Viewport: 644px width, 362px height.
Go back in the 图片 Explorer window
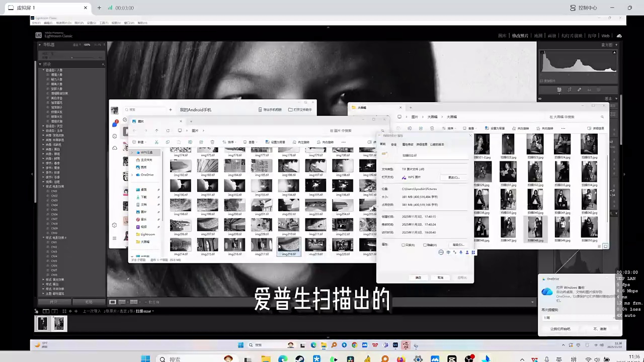coord(134,131)
